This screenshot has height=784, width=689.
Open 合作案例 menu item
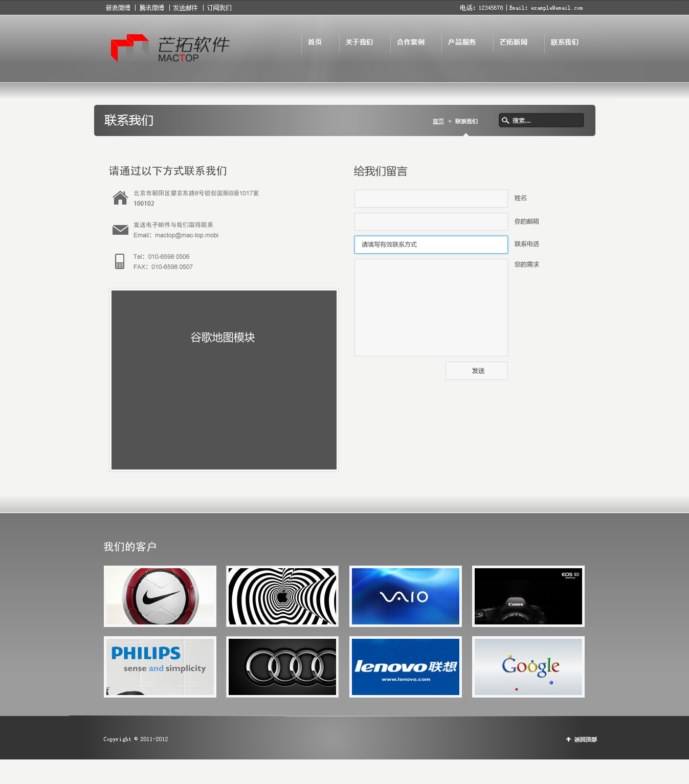tap(411, 42)
